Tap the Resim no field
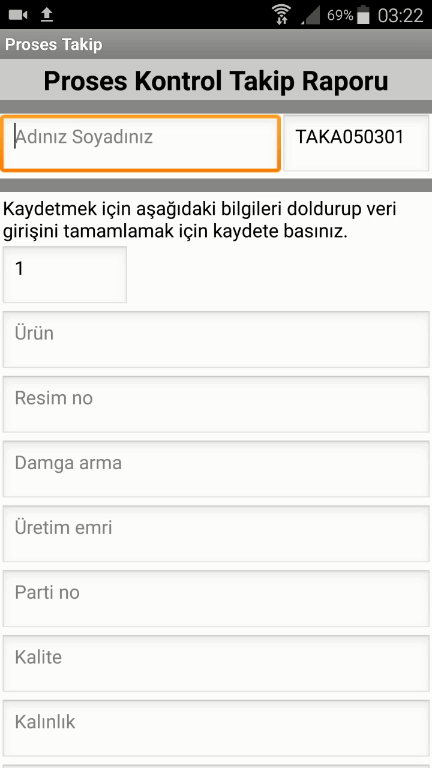The image size is (432, 768). click(216, 404)
